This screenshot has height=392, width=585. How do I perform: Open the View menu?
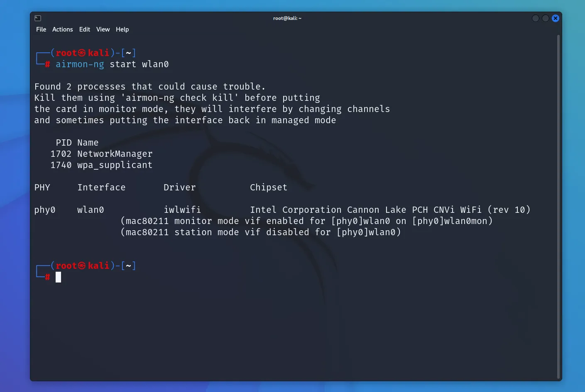coord(103,29)
